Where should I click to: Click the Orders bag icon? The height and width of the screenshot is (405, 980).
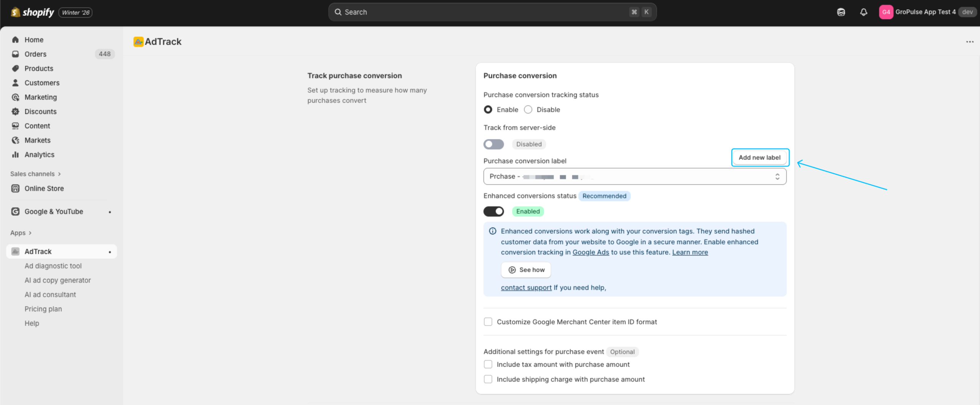tap(15, 54)
